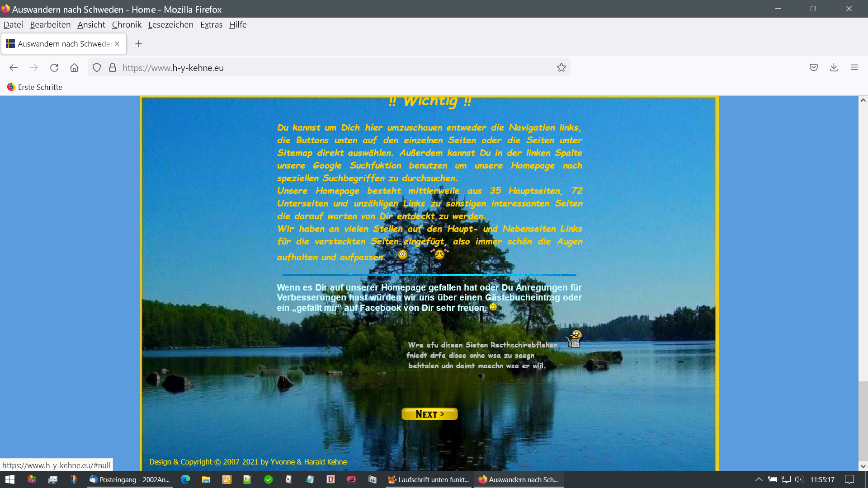The width and height of the screenshot is (868, 488).
Task: Go to Firefox Home icon
Action: pyautogui.click(x=74, y=68)
